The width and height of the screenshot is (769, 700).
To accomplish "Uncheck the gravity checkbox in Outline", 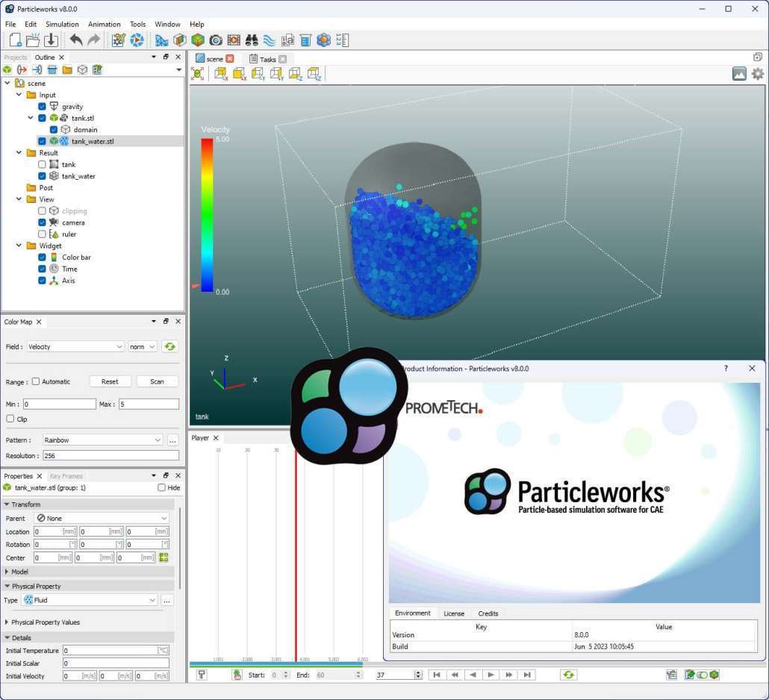I will [x=43, y=107].
